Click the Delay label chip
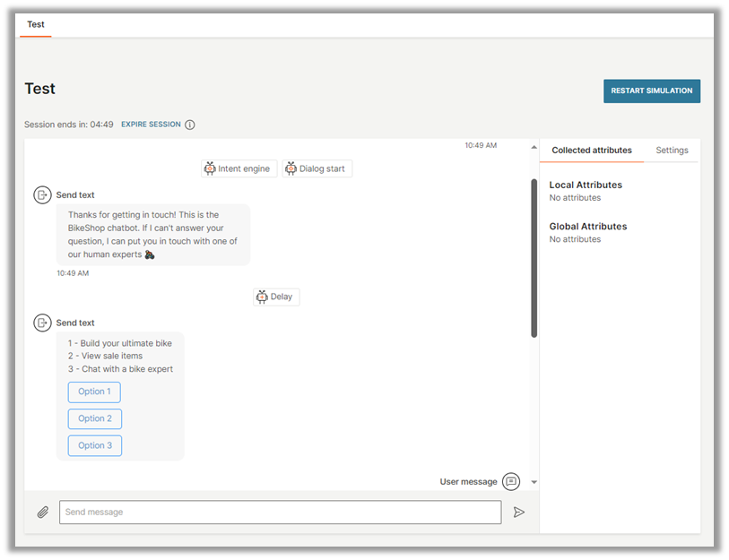Screen dimensions: 729x560 click(276, 297)
